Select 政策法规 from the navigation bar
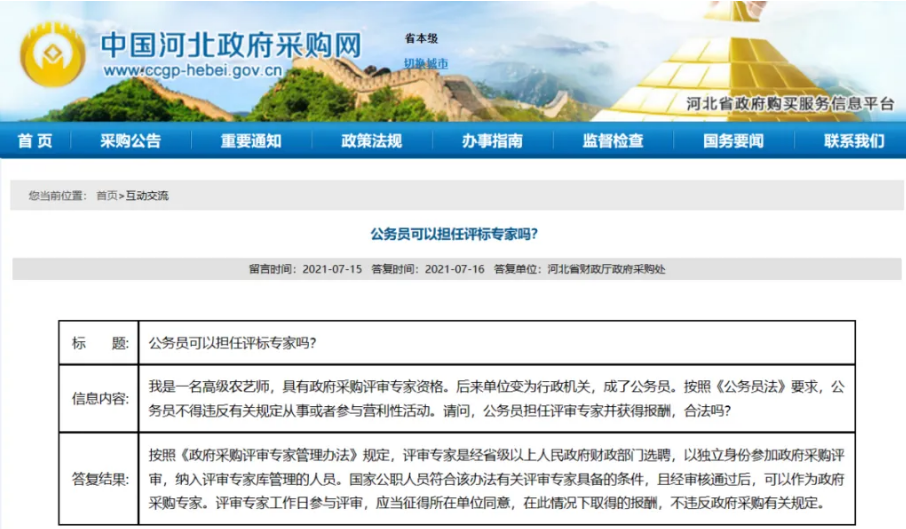 tap(371, 141)
